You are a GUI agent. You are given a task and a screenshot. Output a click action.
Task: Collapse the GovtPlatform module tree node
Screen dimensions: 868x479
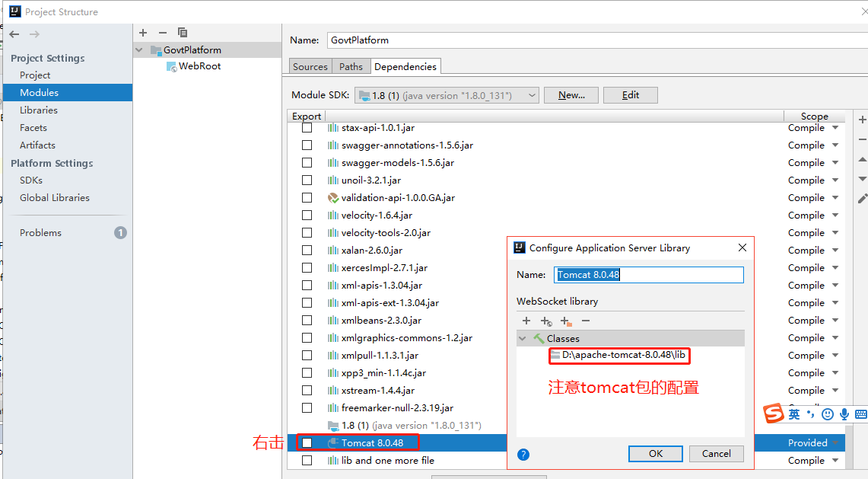point(139,50)
